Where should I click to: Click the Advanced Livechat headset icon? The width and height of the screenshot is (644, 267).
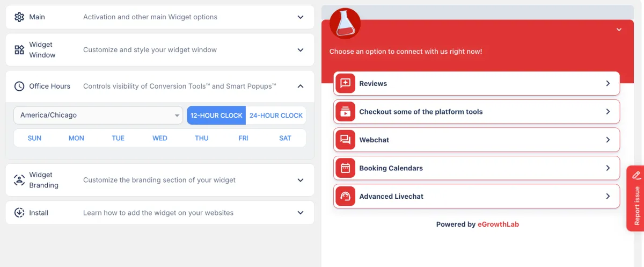point(345,196)
